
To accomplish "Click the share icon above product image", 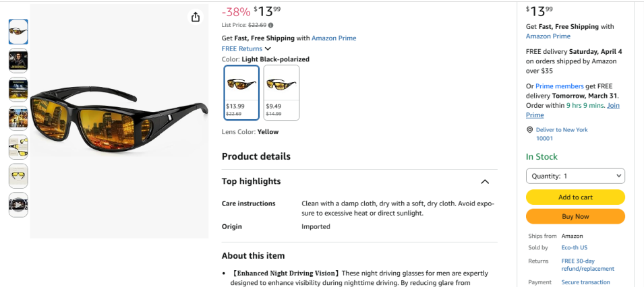I will pos(196,17).
